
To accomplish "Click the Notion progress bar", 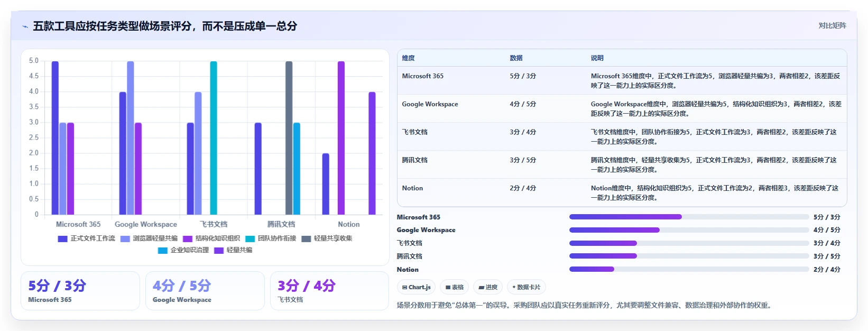I will (689, 269).
